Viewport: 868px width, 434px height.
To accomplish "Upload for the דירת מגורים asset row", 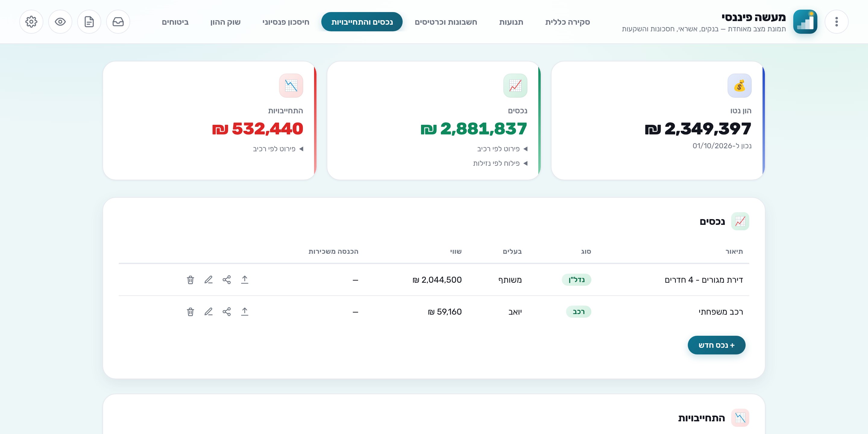I will pos(245,280).
